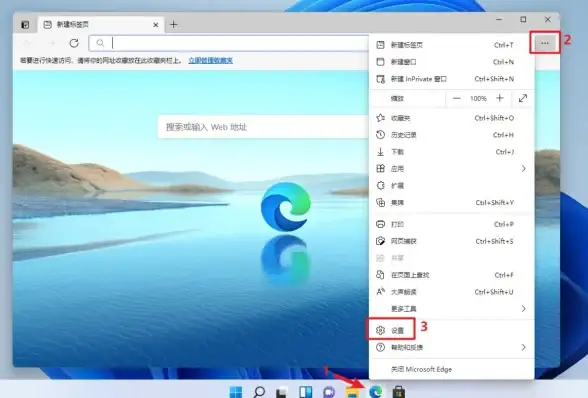Click the read aloud A icon in menu
The image size is (588, 398).
click(380, 291)
